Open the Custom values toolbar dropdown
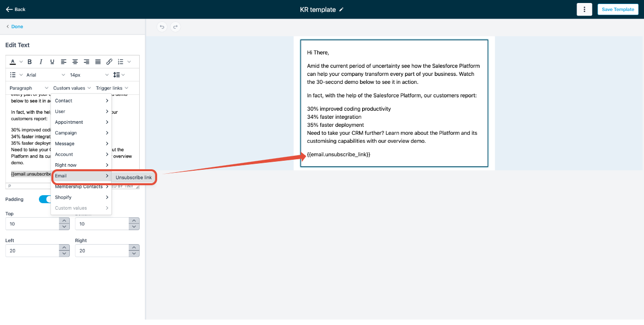The image size is (644, 325). pos(72,88)
